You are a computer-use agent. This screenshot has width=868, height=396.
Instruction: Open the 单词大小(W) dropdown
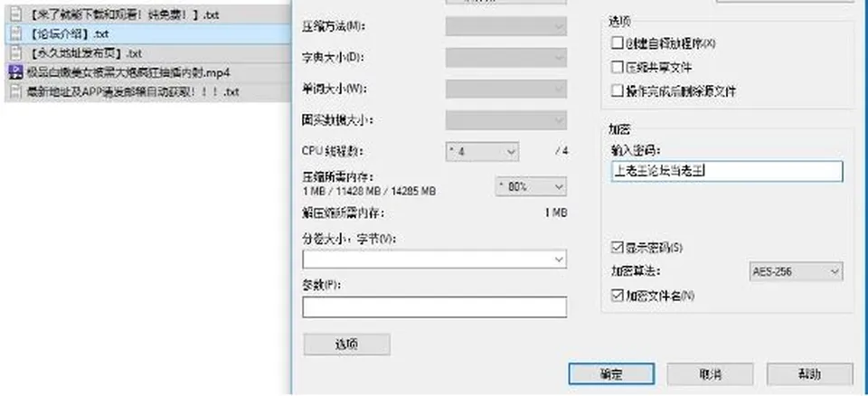(x=506, y=89)
